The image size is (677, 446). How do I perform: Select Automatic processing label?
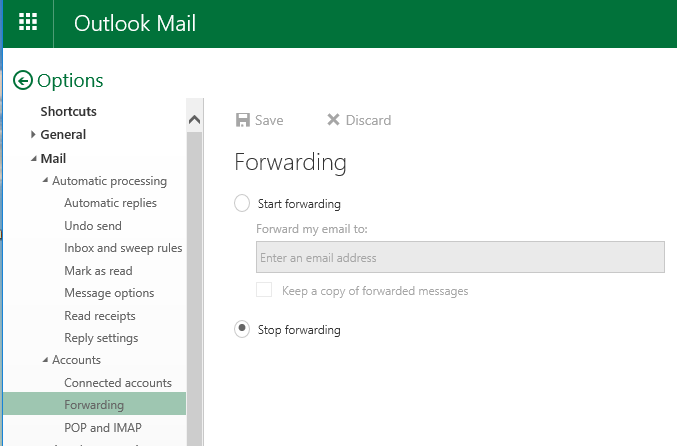click(x=110, y=181)
